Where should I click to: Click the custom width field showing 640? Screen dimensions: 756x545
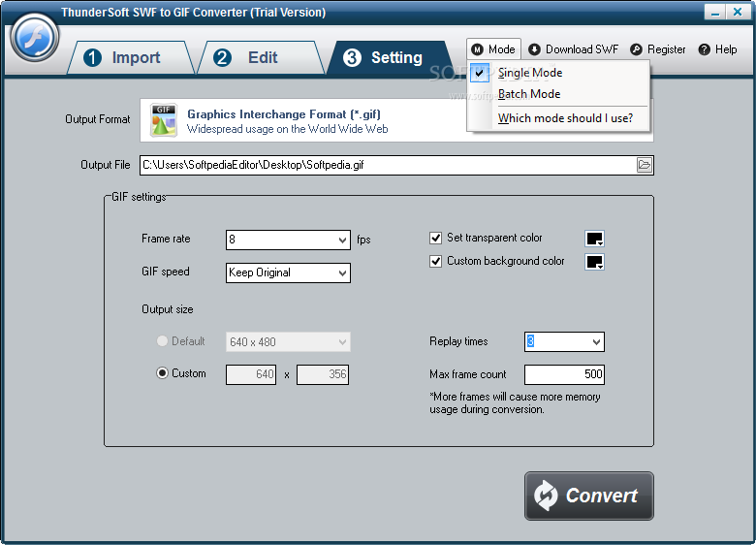251,374
